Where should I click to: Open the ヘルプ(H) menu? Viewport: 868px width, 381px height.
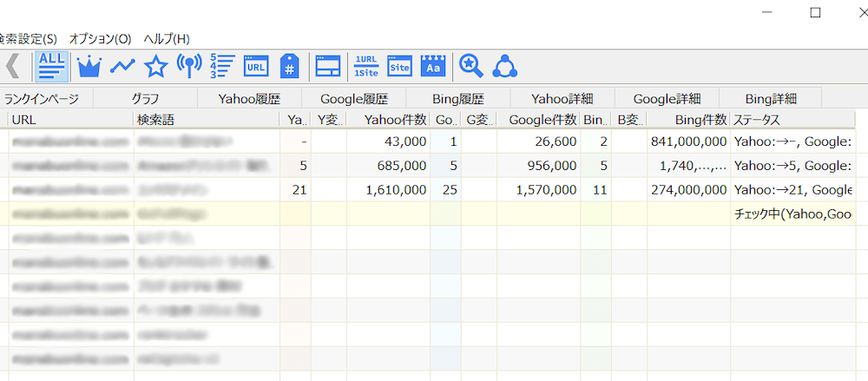coord(167,39)
